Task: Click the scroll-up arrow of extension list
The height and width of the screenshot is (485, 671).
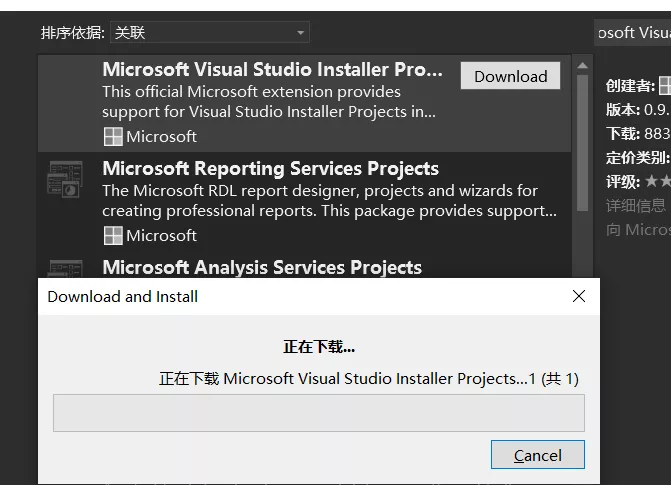Action: [x=582, y=65]
